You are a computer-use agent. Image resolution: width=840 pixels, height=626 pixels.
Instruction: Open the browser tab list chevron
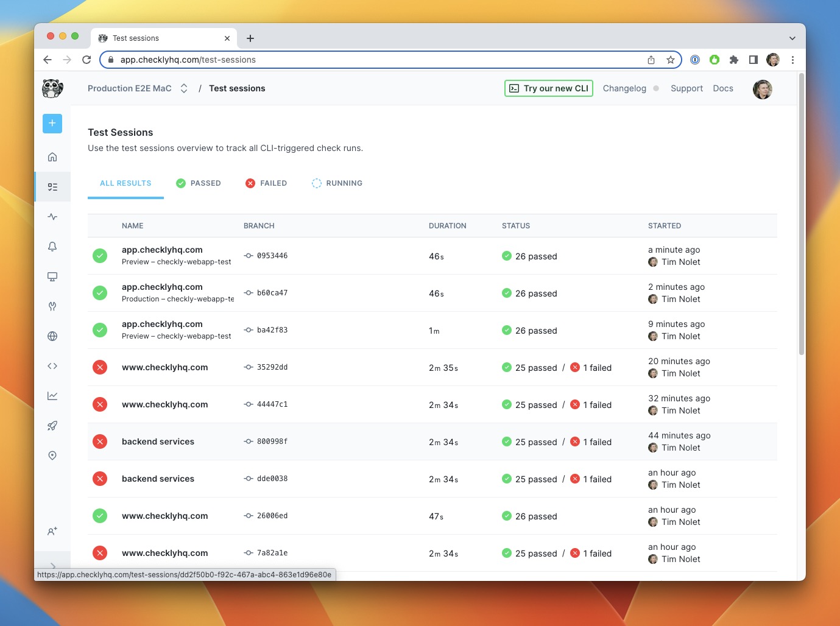point(792,38)
